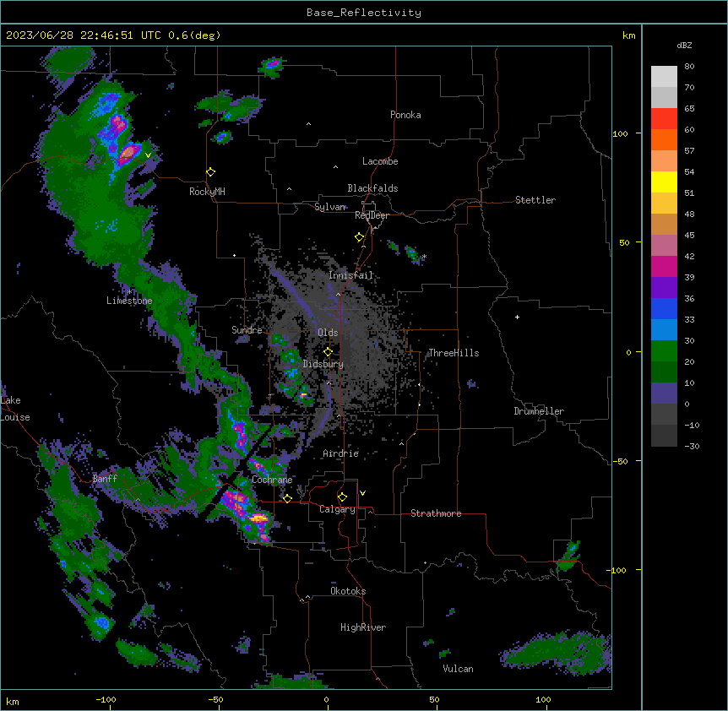Image resolution: width=728 pixels, height=711 pixels.
Task: Click the -100 tick on the horizontal axis
Action: click(x=106, y=699)
